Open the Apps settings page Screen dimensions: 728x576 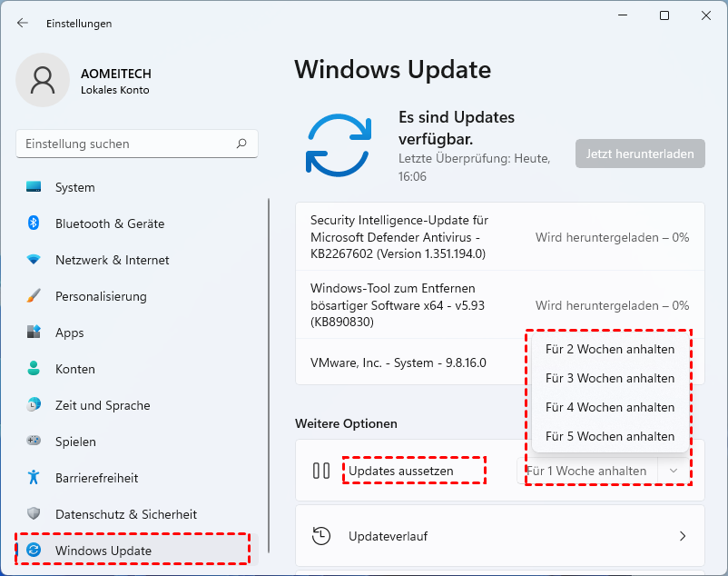pyautogui.click(x=137, y=333)
